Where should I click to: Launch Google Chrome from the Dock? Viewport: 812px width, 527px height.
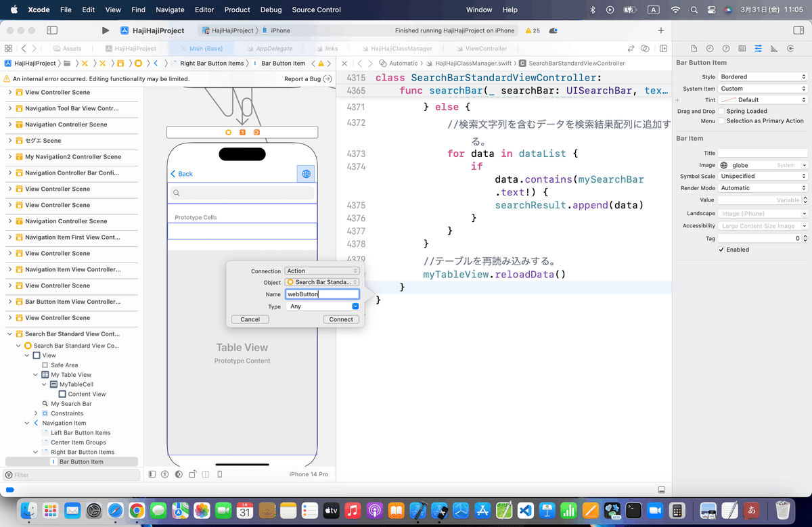(137, 510)
